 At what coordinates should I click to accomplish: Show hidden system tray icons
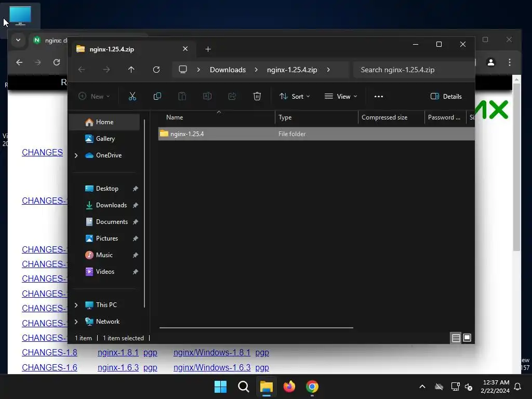[x=422, y=387]
